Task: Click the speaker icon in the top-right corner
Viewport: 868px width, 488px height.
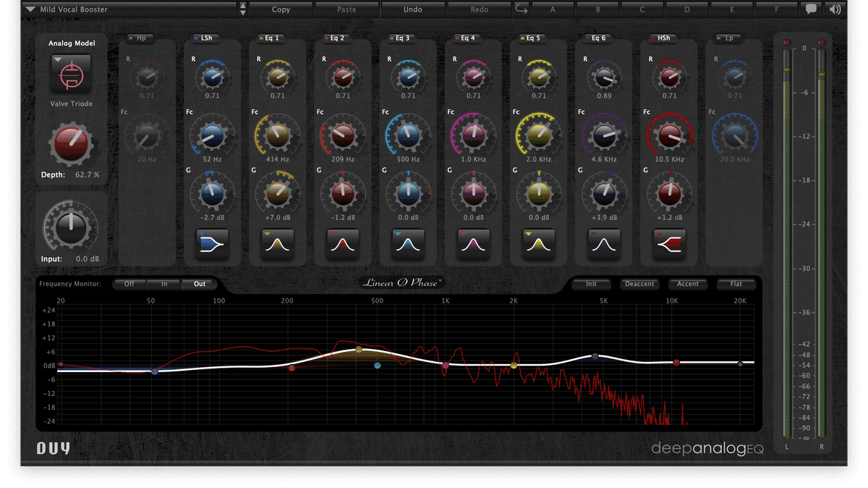Action: pos(834,9)
